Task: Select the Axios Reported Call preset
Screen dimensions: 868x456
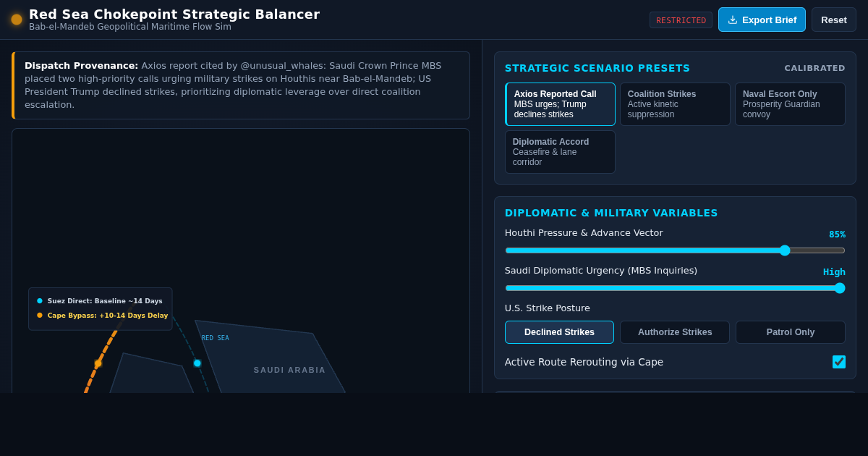Action: 560,104
